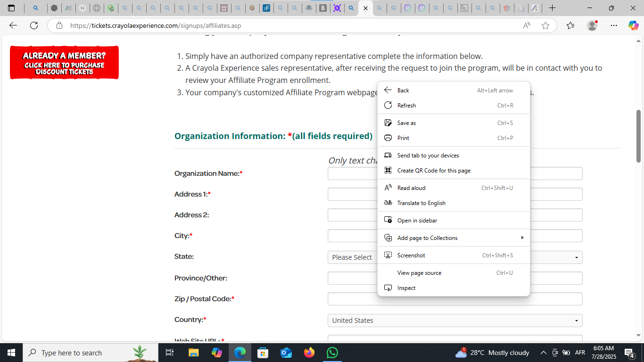Select Create QR Code for this page
This screenshot has width=644, height=362.
click(454, 171)
